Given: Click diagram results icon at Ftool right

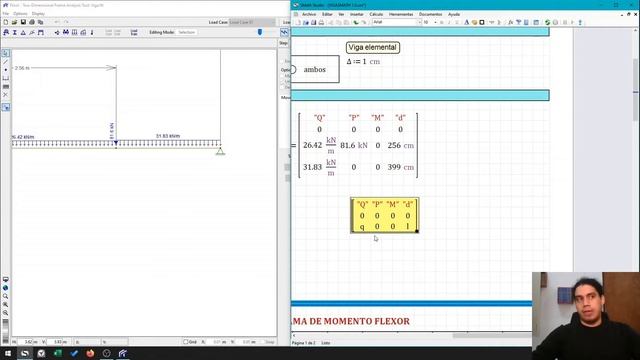Looking at the screenshot, I should [x=284, y=32].
